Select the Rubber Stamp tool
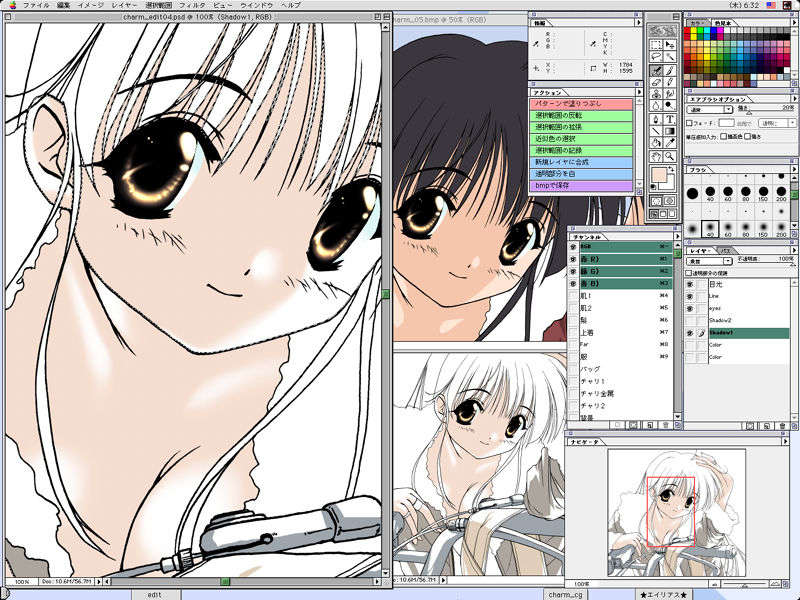 click(657, 94)
